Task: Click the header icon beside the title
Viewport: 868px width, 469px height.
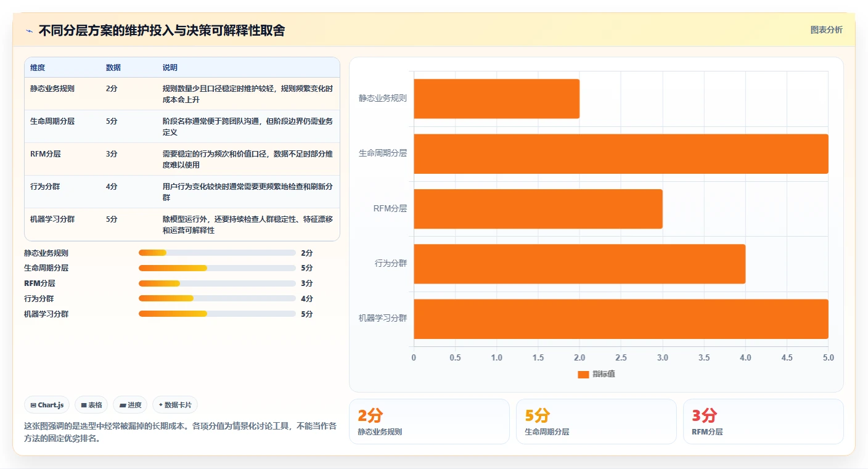Action: [x=29, y=31]
